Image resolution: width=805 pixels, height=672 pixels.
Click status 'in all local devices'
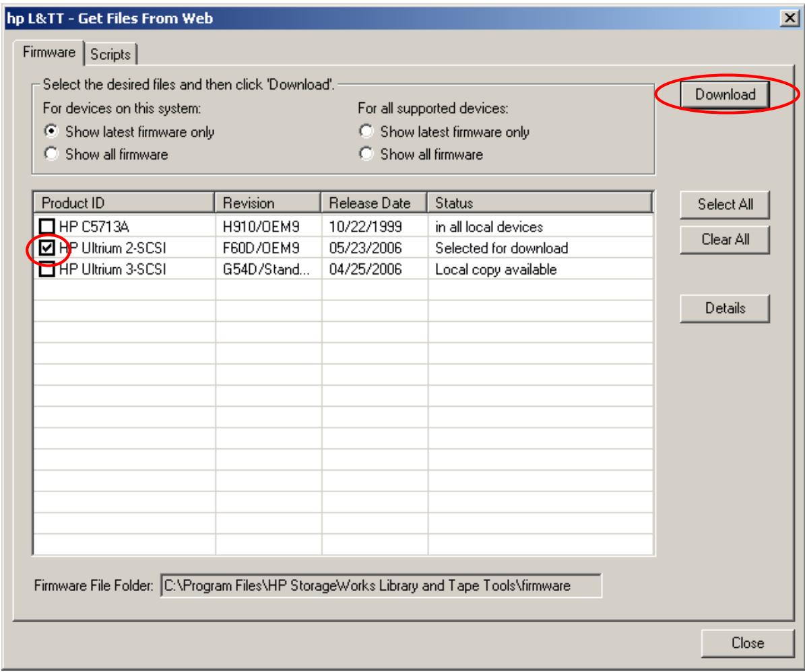click(x=489, y=226)
